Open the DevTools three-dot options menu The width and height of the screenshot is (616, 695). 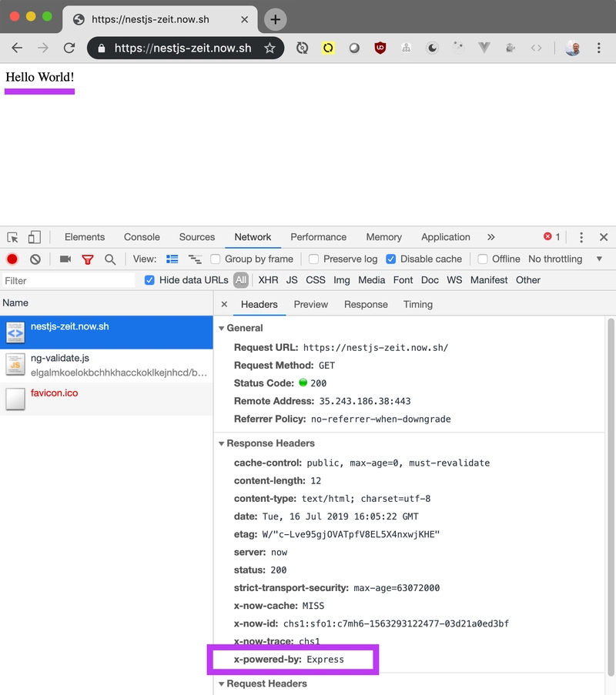[x=581, y=236]
